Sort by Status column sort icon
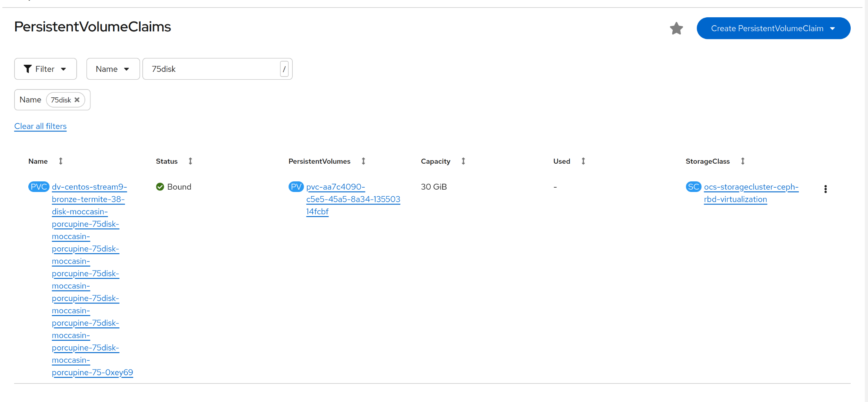This screenshot has width=868, height=402. pos(190,161)
